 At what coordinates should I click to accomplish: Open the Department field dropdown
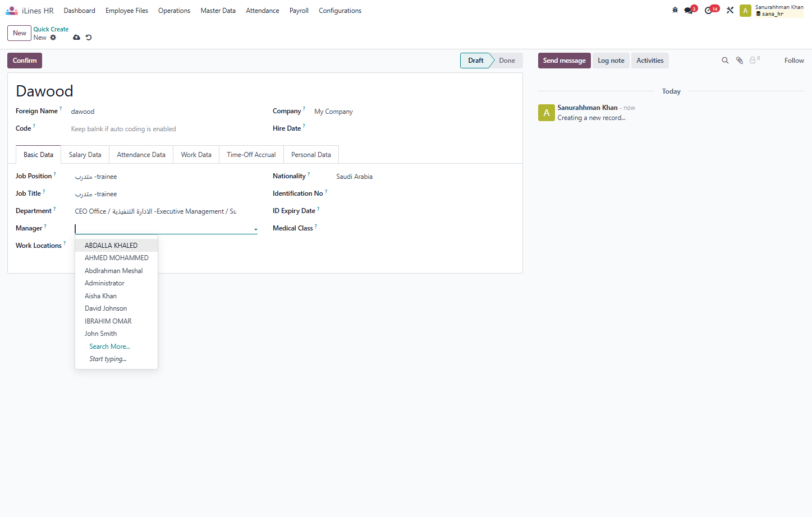(166, 211)
